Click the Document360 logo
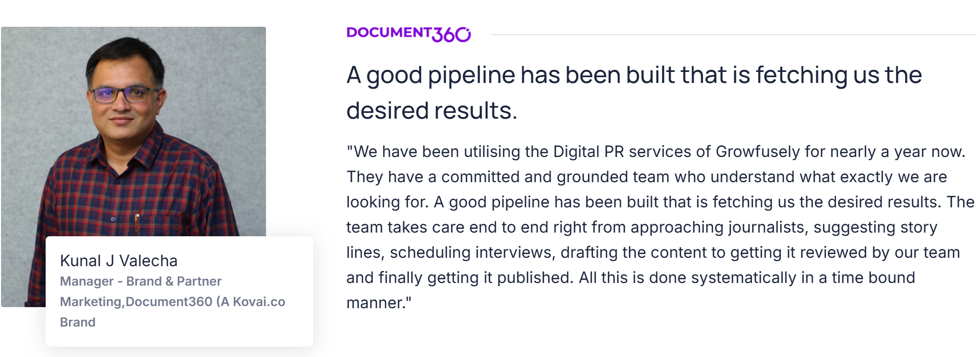The image size is (980, 357). point(408,34)
